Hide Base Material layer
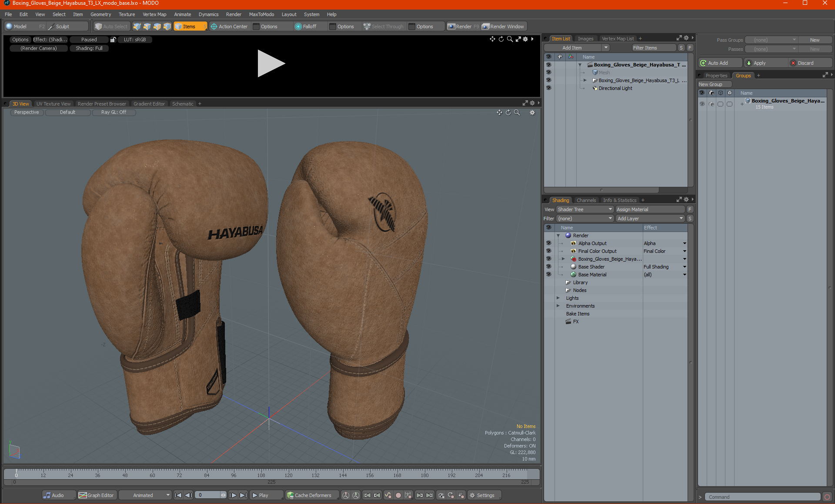The width and height of the screenshot is (835, 504). click(548, 275)
